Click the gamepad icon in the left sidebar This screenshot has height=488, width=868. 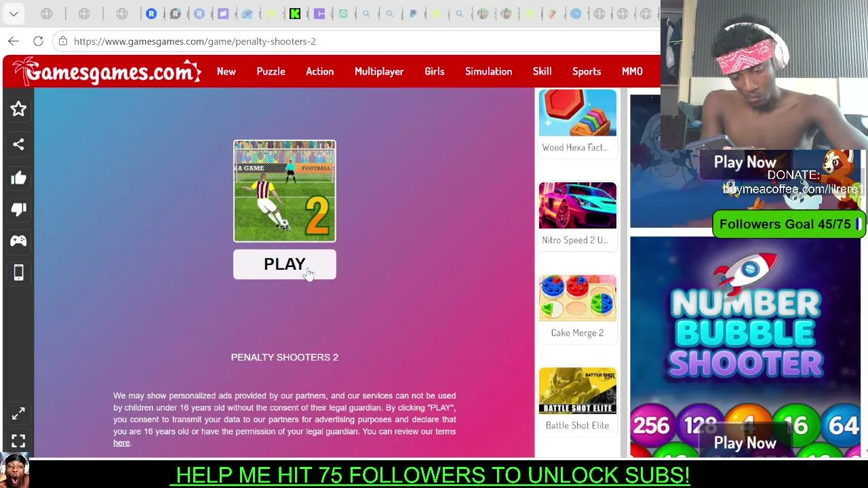pos(18,241)
